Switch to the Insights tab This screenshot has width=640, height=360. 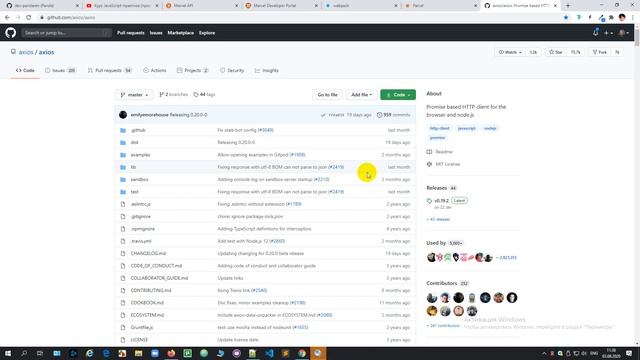point(267,70)
